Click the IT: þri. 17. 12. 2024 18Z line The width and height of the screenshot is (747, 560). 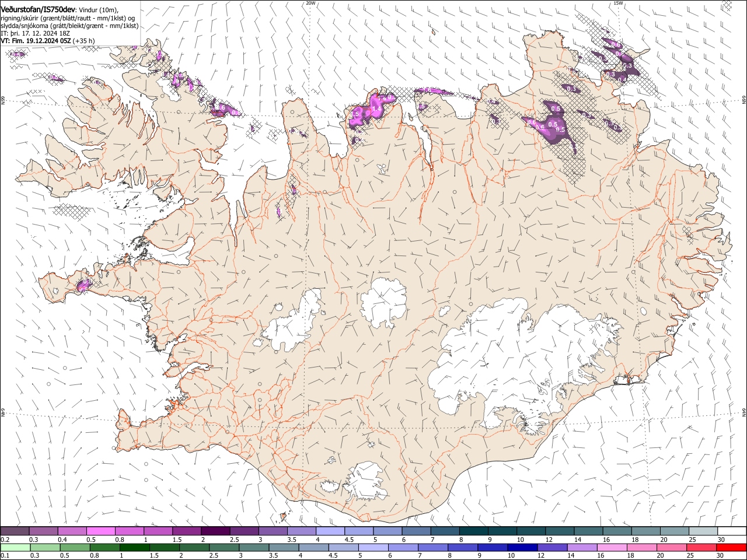(x=36, y=34)
